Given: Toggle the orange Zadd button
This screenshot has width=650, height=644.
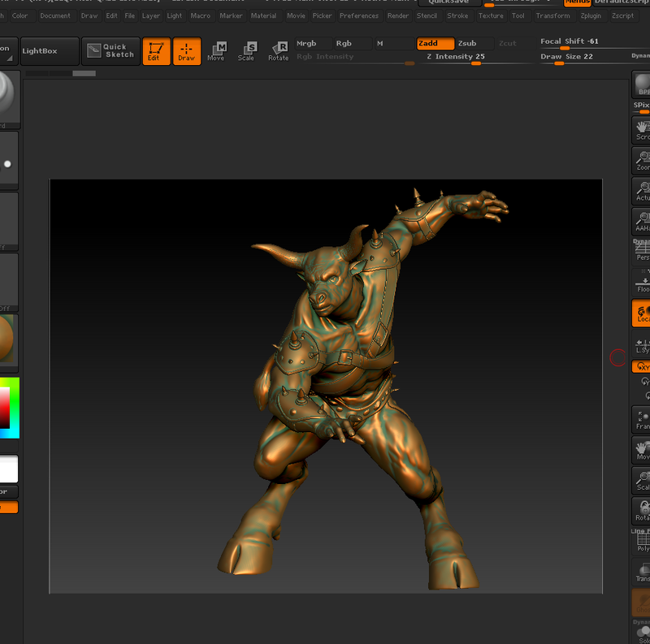Looking at the screenshot, I should pos(435,44).
